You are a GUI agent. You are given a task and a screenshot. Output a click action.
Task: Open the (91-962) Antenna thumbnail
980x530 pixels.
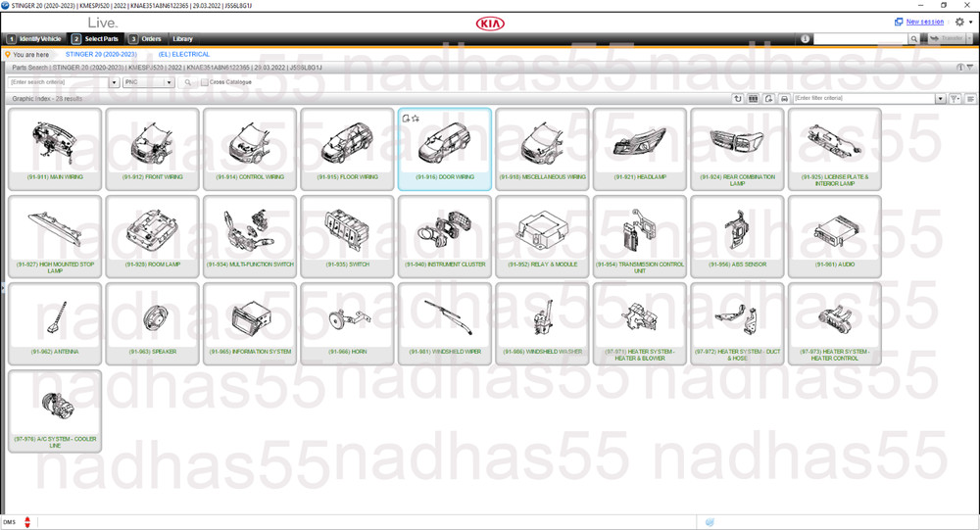[55, 323]
